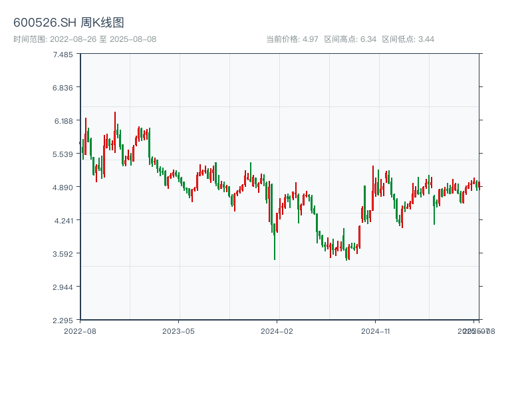Click the 2024-02 x-axis date label
Screen dimensions: 532x399
pos(277,331)
